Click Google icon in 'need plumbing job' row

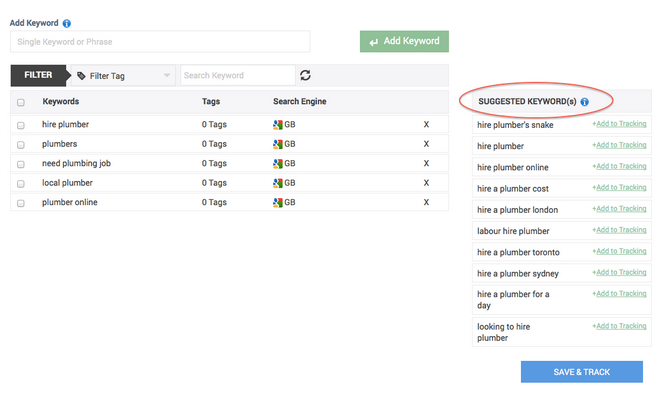[x=277, y=163]
